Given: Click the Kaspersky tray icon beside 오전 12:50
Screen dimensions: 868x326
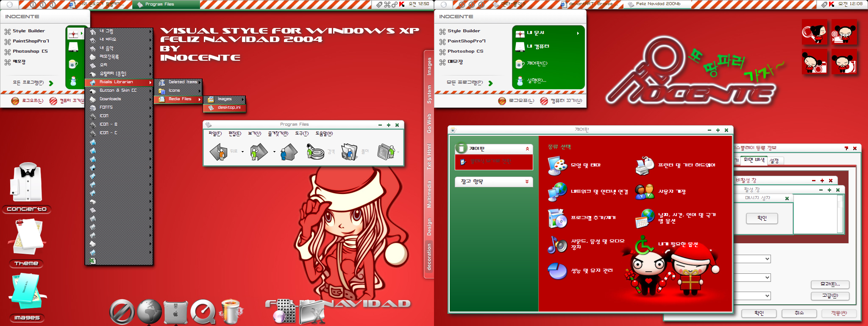Looking at the screenshot, I should [x=401, y=4].
